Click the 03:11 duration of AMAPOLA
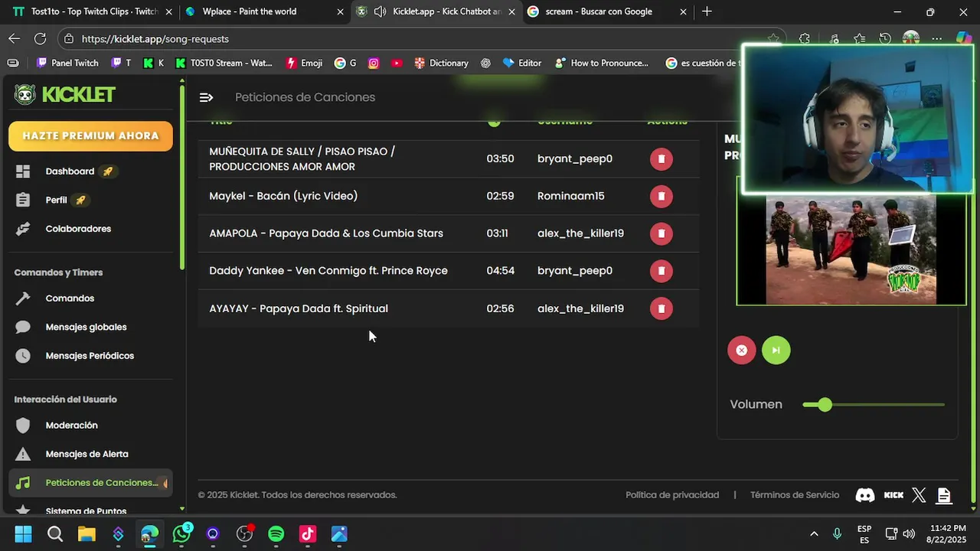 pyautogui.click(x=497, y=233)
